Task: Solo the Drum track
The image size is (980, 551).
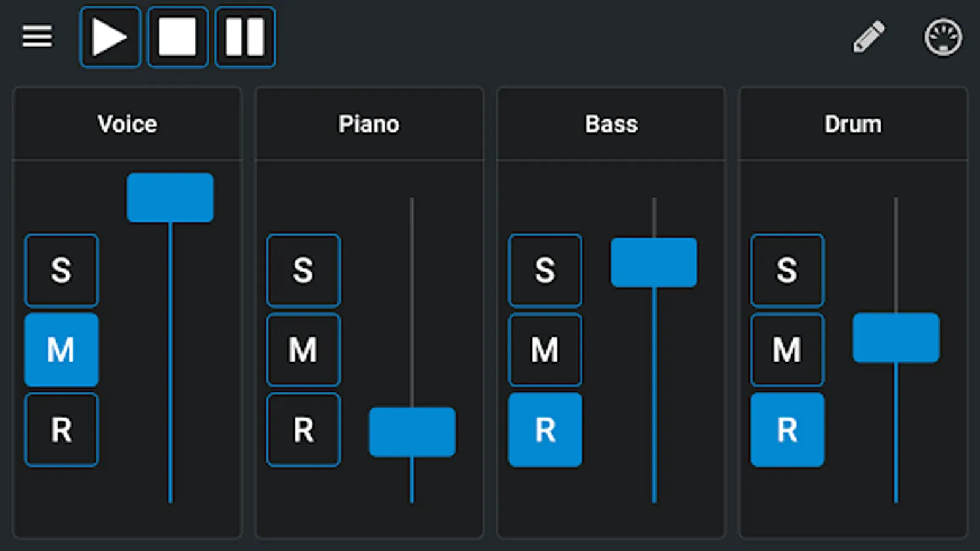Action: (787, 270)
